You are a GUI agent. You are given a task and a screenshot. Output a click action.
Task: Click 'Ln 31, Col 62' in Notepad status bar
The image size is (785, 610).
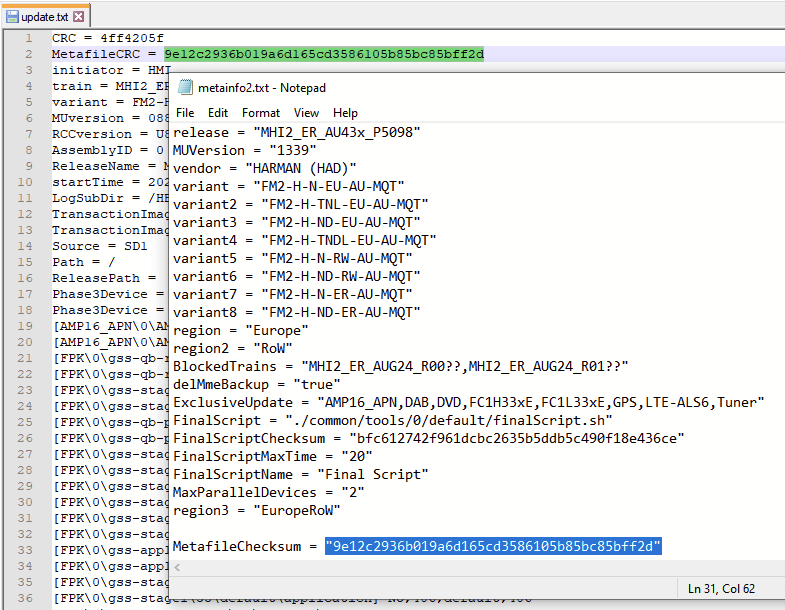pyautogui.click(x=721, y=588)
